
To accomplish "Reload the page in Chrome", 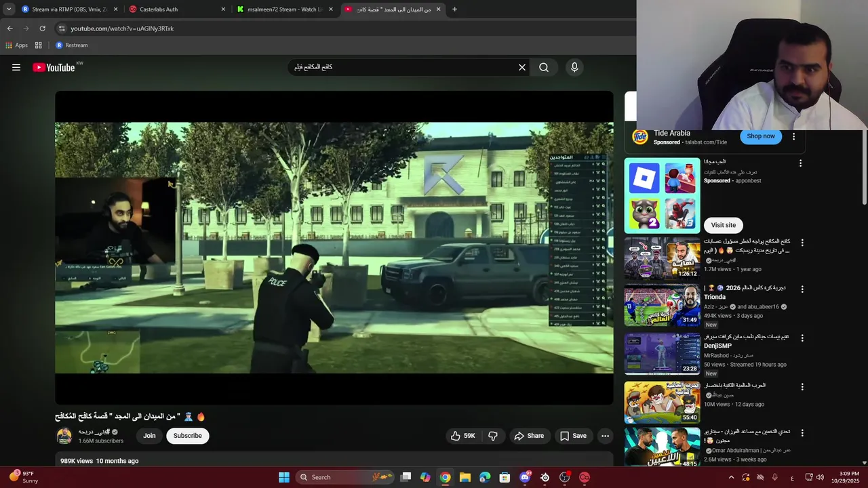I will pos(42,28).
